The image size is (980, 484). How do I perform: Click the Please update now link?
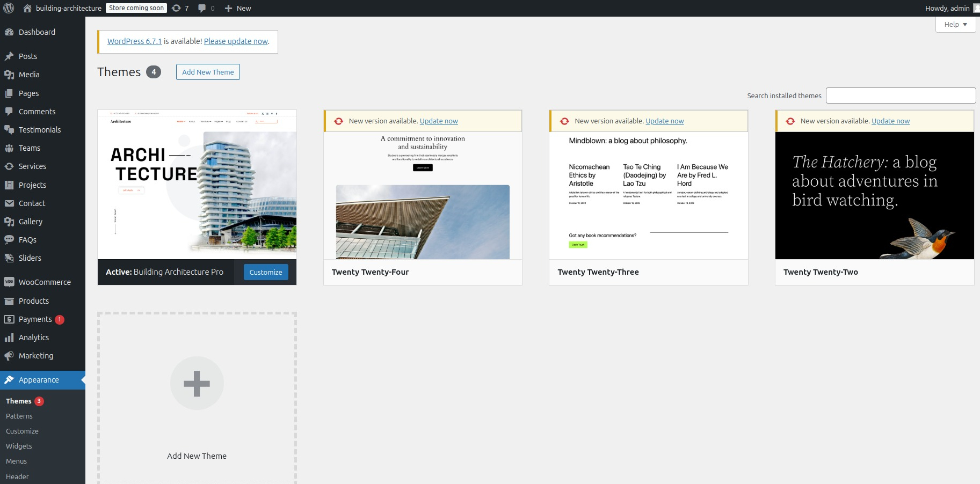pos(236,41)
